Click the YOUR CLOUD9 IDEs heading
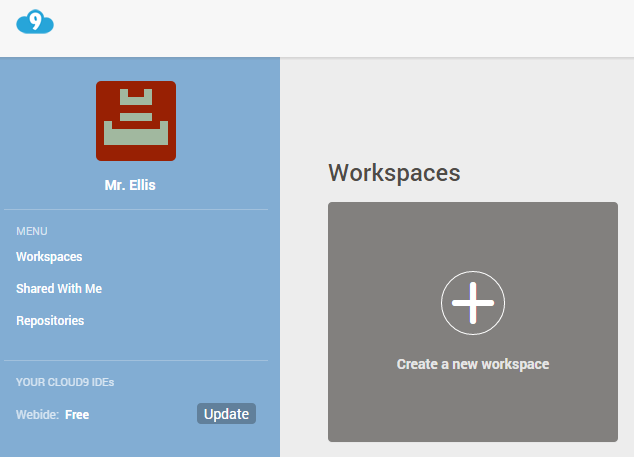Viewport: 634px width, 457px height. tap(65, 382)
